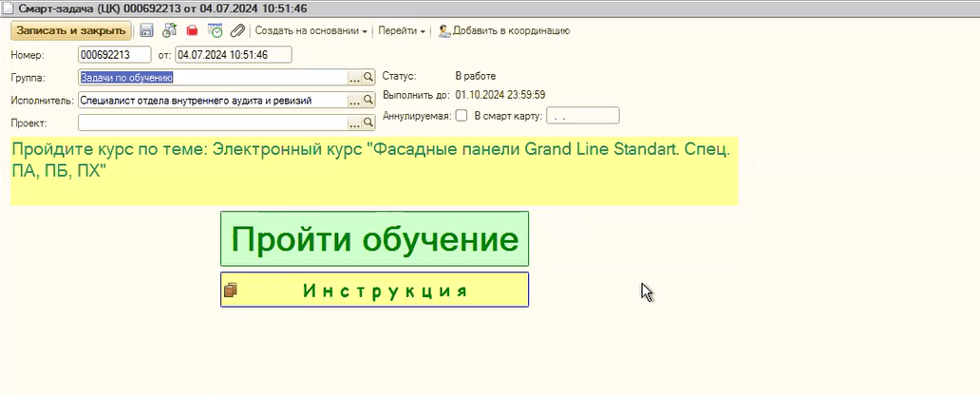Image resolution: width=980 pixels, height=395 pixels.
Task: Click the ellipsis selector for Проект
Action: pos(355,123)
